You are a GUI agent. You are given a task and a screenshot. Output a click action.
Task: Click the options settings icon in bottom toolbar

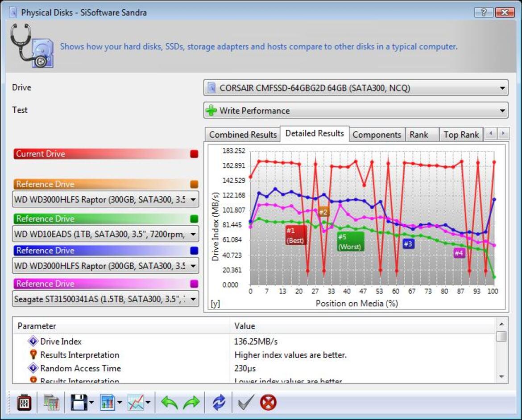(x=24, y=403)
